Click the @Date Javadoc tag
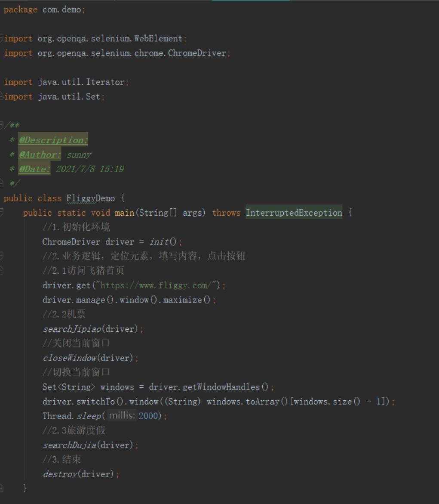Image resolution: width=439 pixels, height=504 pixels. [x=34, y=169]
